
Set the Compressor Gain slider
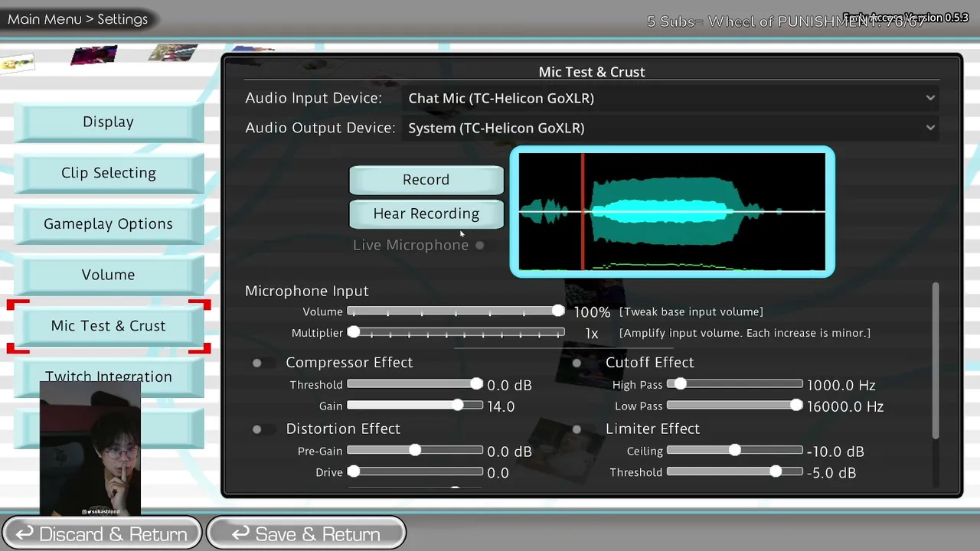click(x=415, y=406)
